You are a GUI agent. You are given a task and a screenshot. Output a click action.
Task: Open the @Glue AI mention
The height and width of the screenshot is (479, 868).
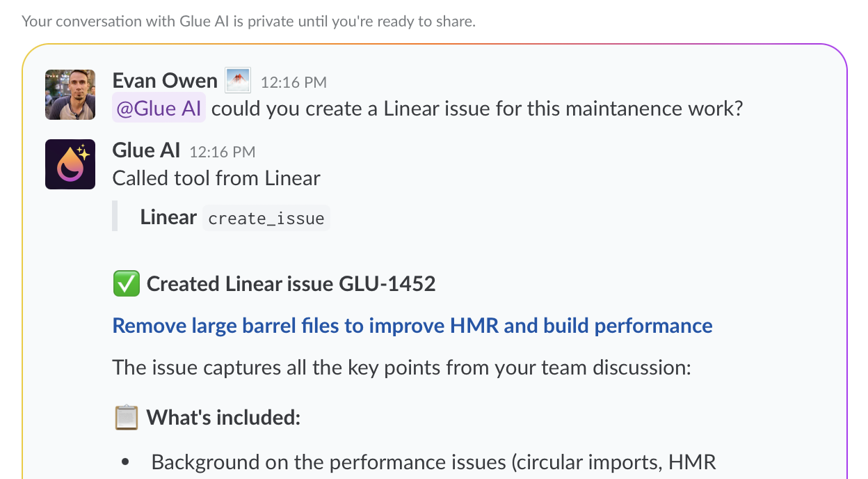pos(159,108)
